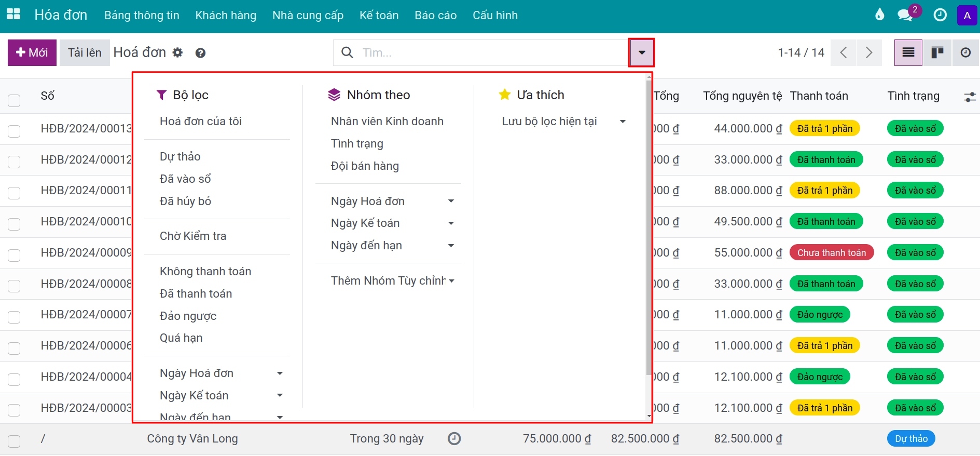Open Hoá đơn gear actions menu

pyautogui.click(x=177, y=52)
